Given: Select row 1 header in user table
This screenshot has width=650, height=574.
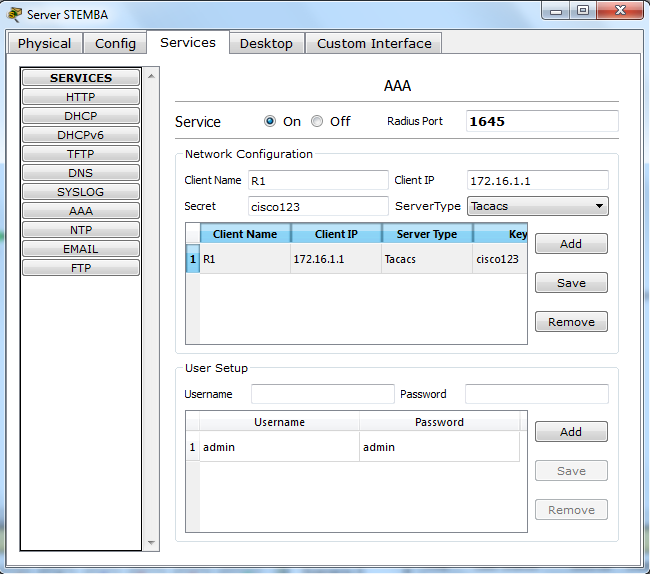Looking at the screenshot, I should pyautogui.click(x=192, y=447).
